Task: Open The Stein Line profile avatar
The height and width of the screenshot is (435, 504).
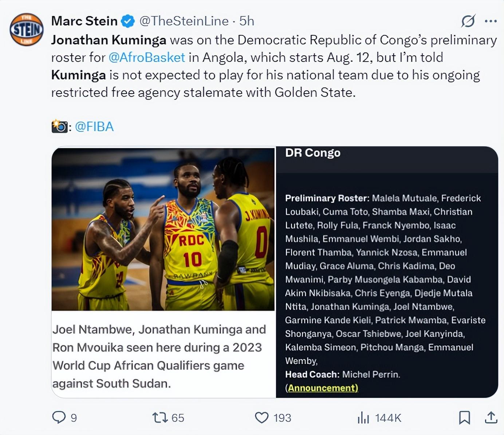Action: click(27, 30)
